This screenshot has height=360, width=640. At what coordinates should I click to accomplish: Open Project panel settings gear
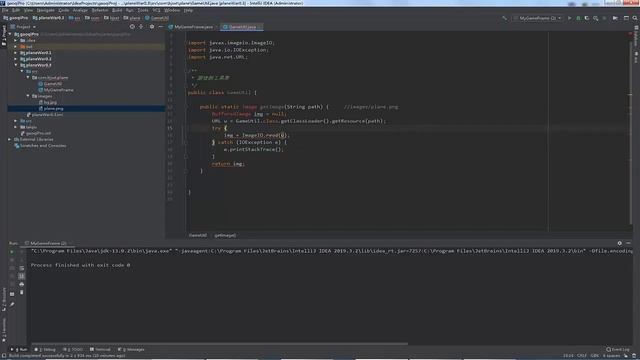click(x=151, y=27)
